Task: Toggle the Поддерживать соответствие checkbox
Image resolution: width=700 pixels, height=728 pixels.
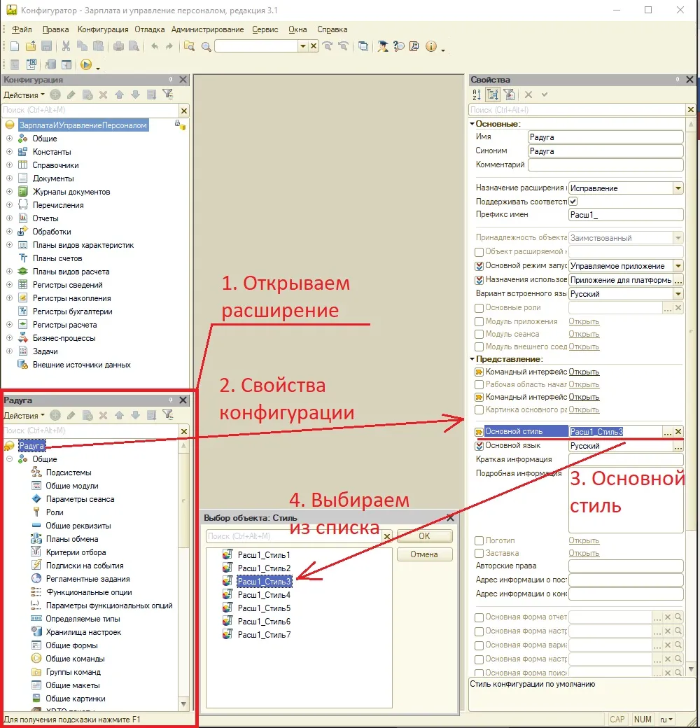Action: (573, 202)
